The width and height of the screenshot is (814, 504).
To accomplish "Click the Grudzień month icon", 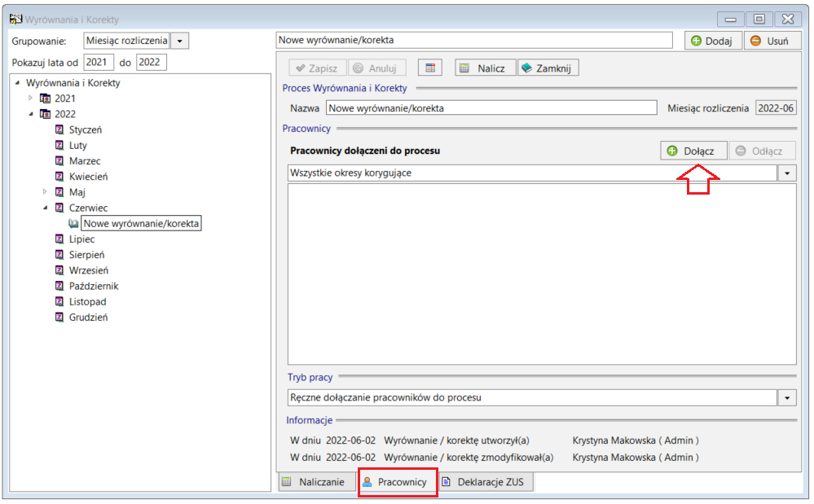I will (59, 317).
